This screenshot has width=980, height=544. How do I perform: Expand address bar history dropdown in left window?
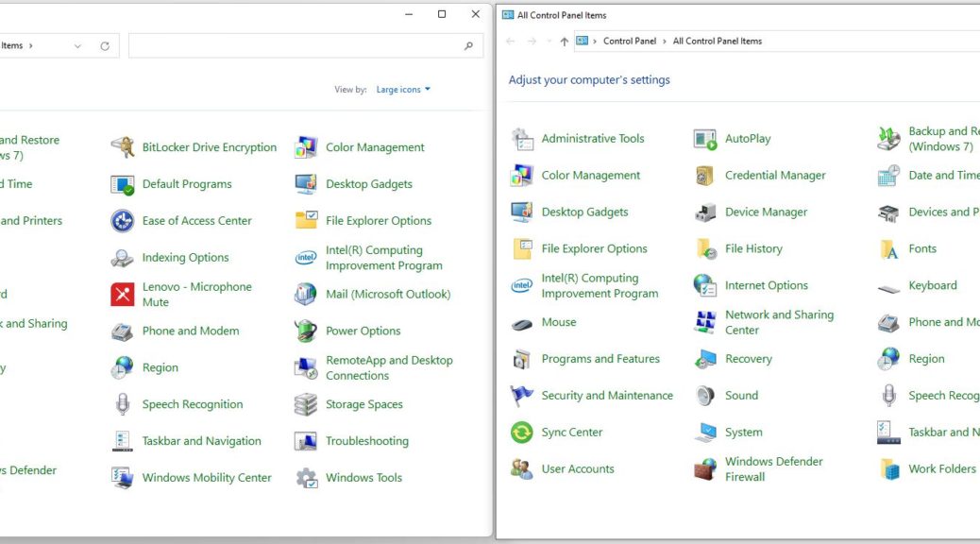[x=77, y=45]
